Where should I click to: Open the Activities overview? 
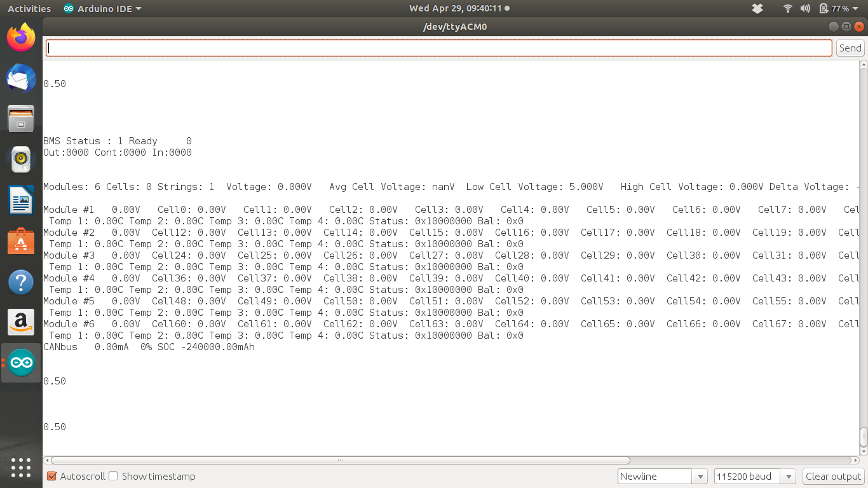tap(29, 9)
